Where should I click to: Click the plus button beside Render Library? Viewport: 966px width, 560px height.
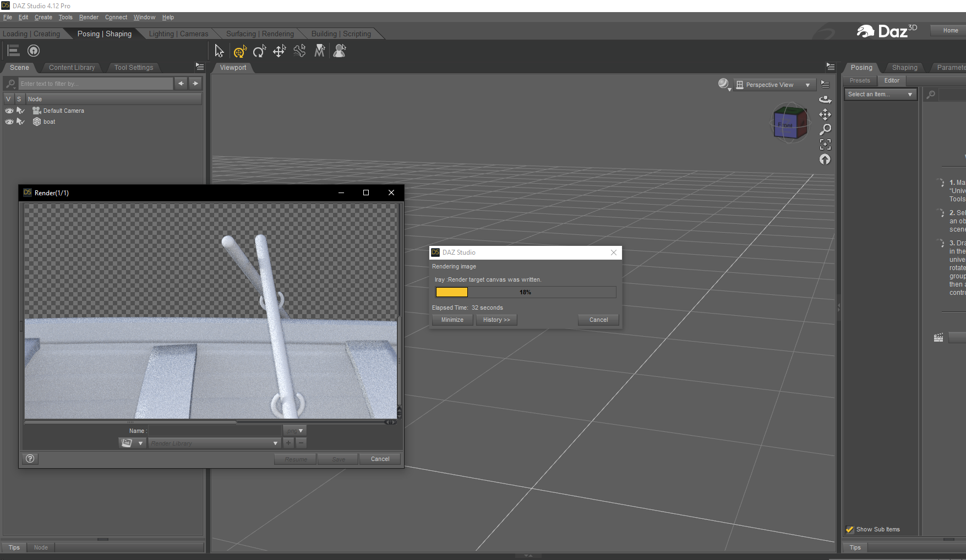288,443
